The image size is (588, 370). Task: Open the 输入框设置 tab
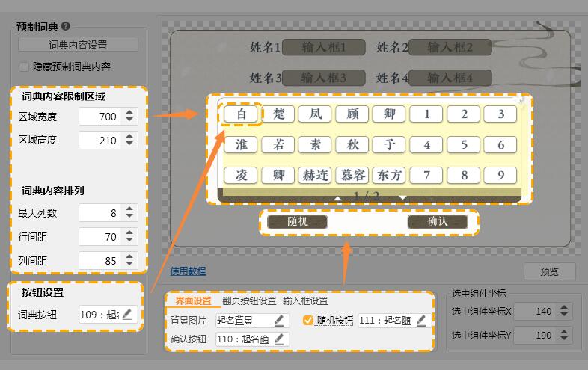[305, 301]
